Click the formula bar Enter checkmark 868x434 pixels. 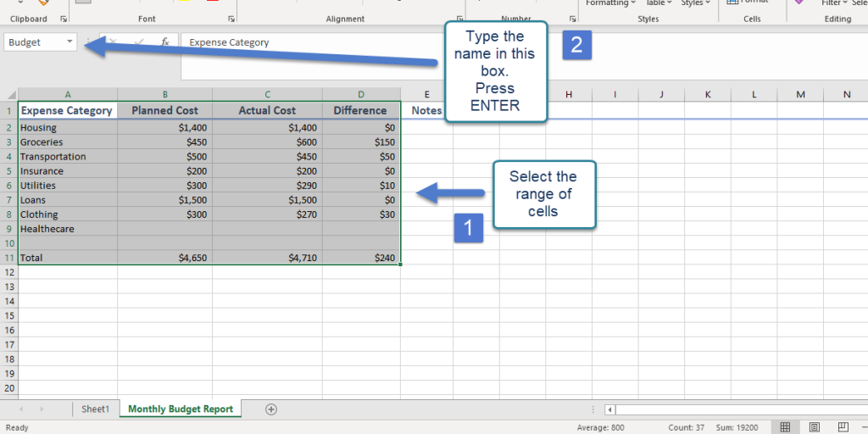click(140, 42)
